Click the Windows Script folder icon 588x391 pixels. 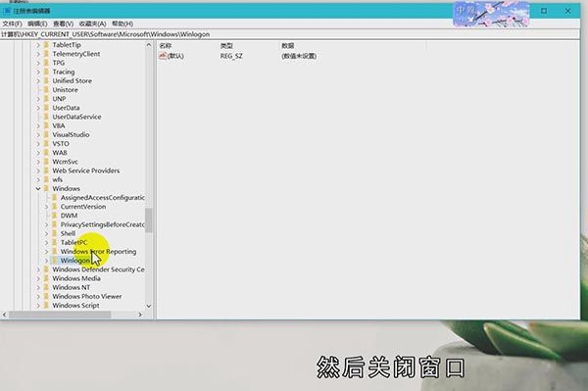click(x=46, y=306)
